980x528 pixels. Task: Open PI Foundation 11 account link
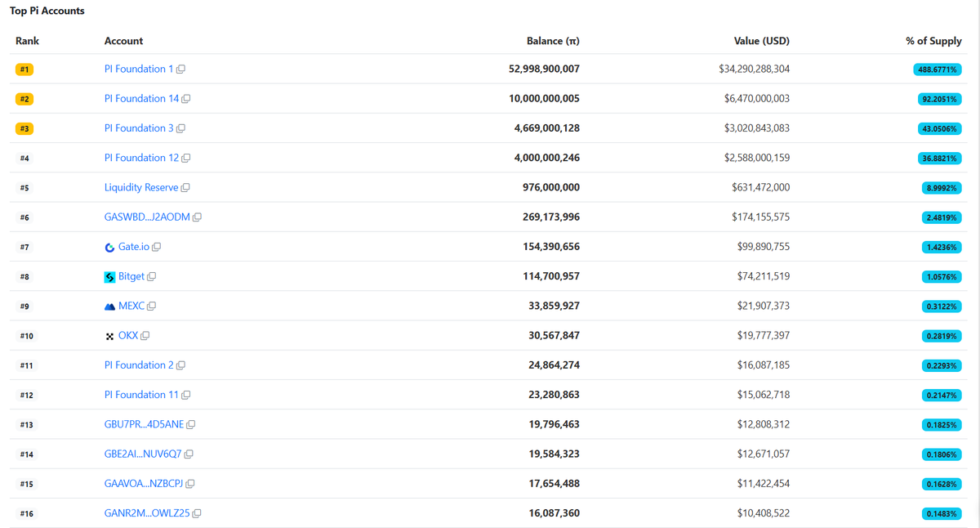pyautogui.click(x=141, y=395)
